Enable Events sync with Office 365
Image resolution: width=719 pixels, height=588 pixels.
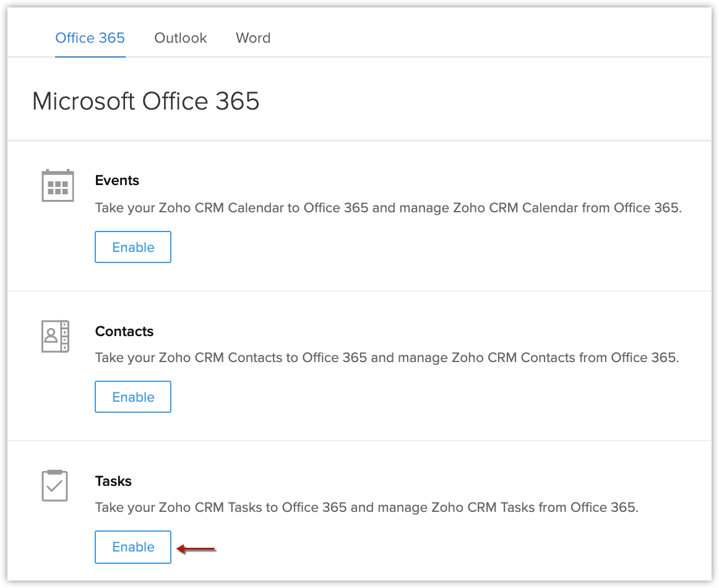click(x=133, y=247)
